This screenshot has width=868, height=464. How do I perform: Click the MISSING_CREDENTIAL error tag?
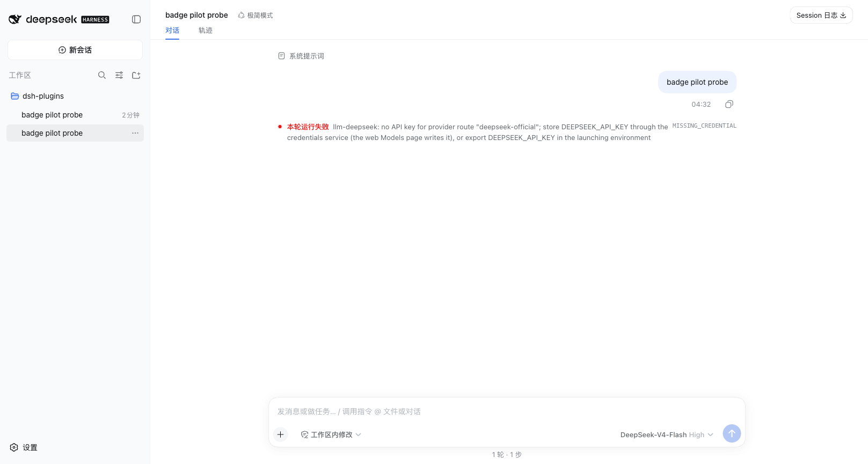click(x=704, y=126)
